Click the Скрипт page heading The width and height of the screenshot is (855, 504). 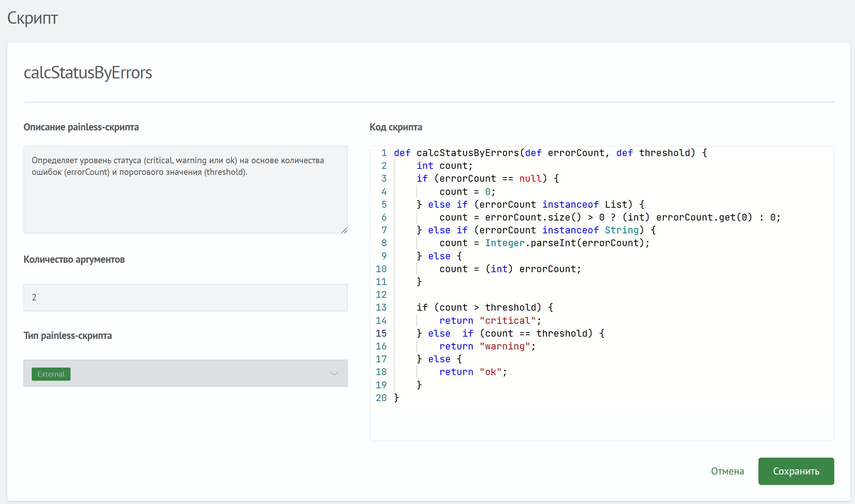click(x=32, y=18)
